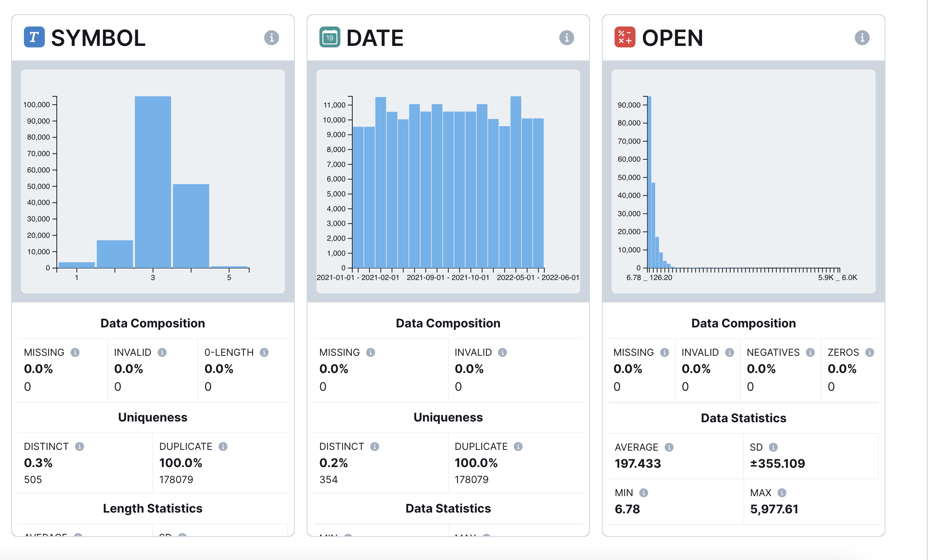This screenshot has width=928, height=560.
Task: Click the DATE card header info icon
Action: 566,38
